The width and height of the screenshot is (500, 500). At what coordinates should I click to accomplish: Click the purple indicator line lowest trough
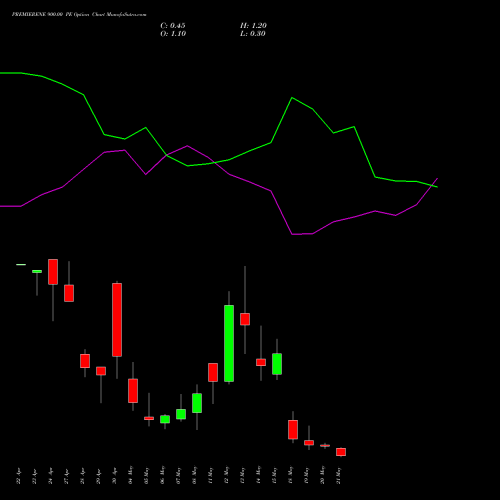click(x=292, y=234)
